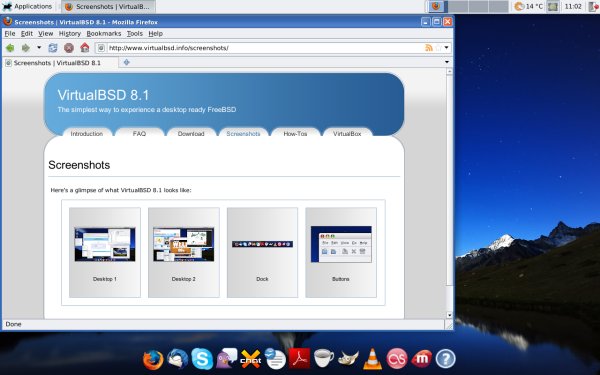Screen dimensions: 600x375
Task: Launch Pidgin messenger from the dock
Action: click(x=227, y=359)
